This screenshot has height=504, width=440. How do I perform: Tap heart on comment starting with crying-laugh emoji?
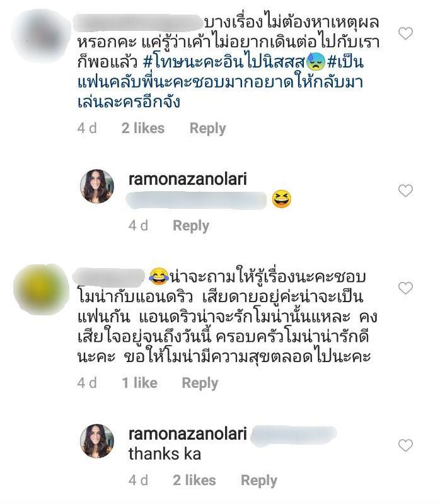405,288
